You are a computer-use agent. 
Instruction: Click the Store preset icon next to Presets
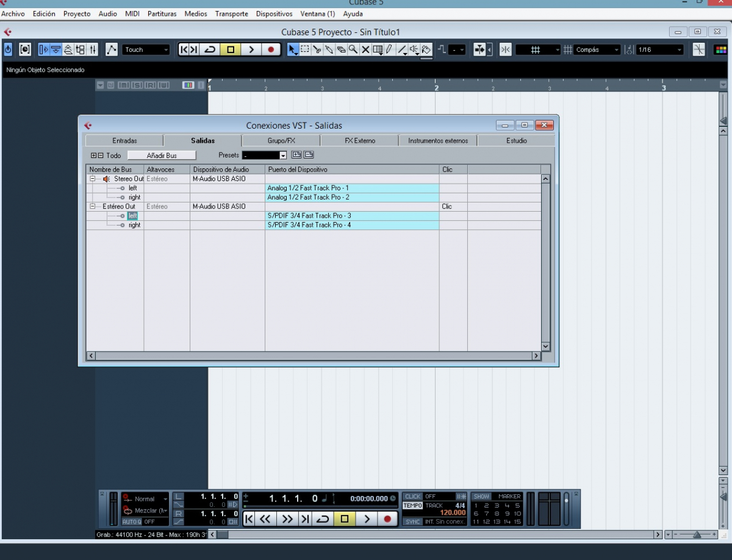[x=296, y=155]
